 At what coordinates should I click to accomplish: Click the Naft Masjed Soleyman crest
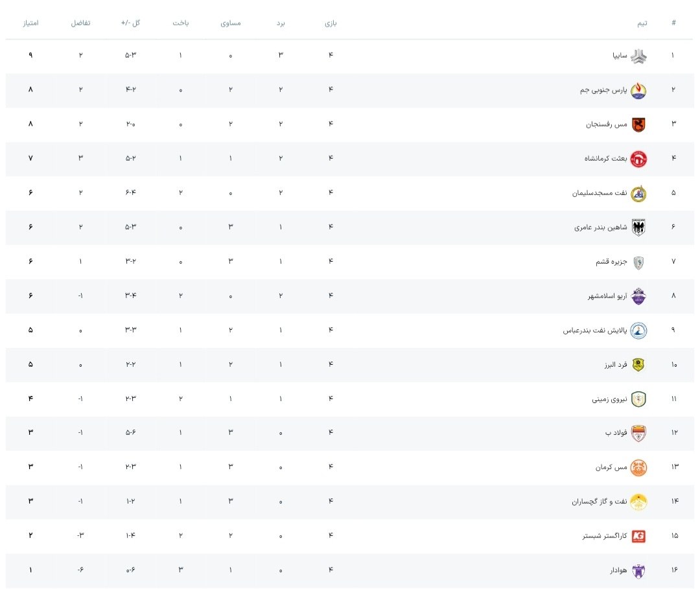(638, 194)
